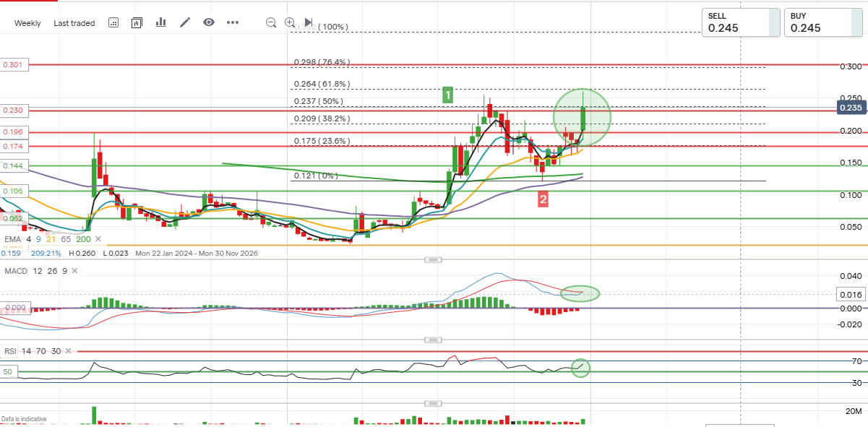Zoom in with the plus magnifier

point(290,22)
